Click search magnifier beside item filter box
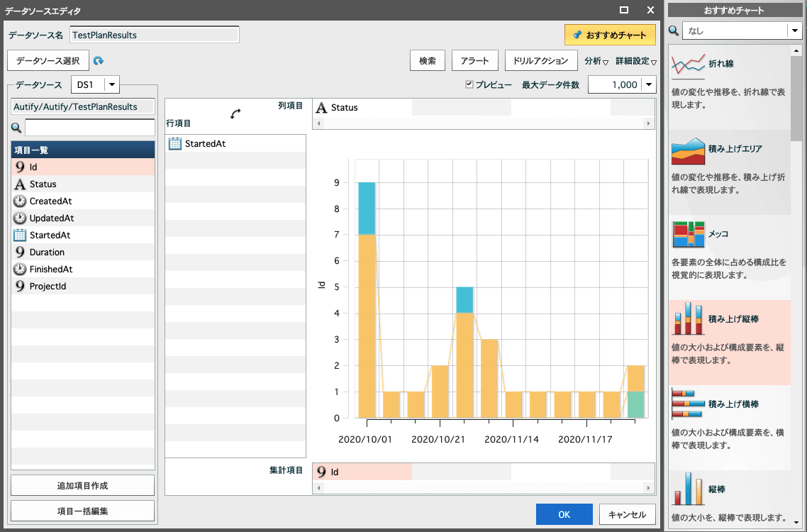 [x=16, y=128]
